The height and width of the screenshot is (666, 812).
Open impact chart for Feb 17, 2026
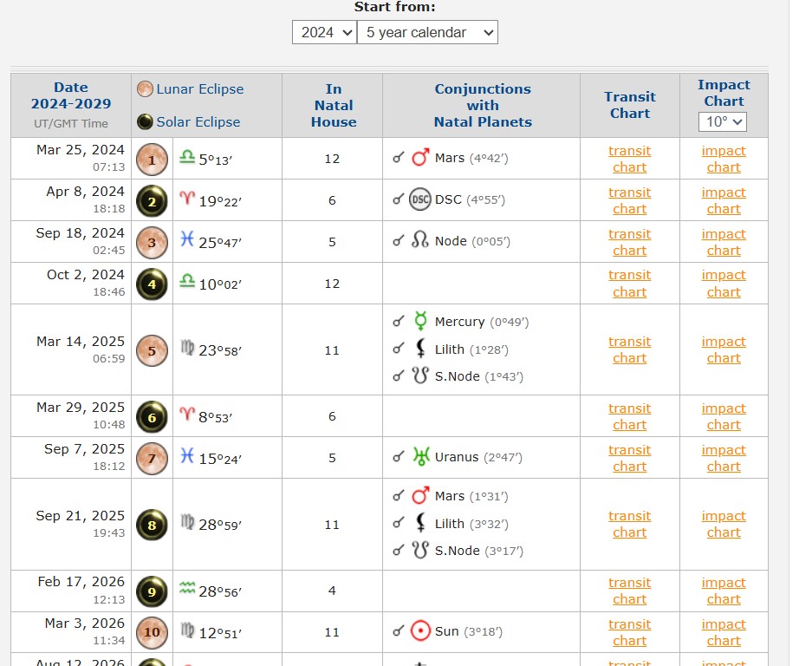click(x=724, y=591)
